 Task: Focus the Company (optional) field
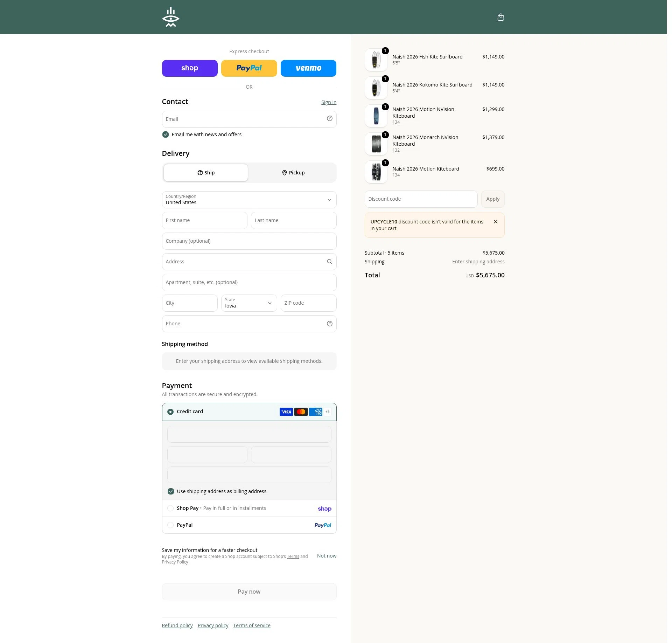(249, 241)
